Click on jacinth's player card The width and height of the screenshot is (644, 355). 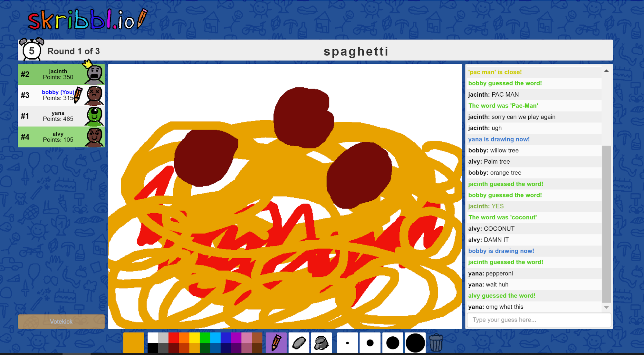pyautogui.click(x=61, y=74)
